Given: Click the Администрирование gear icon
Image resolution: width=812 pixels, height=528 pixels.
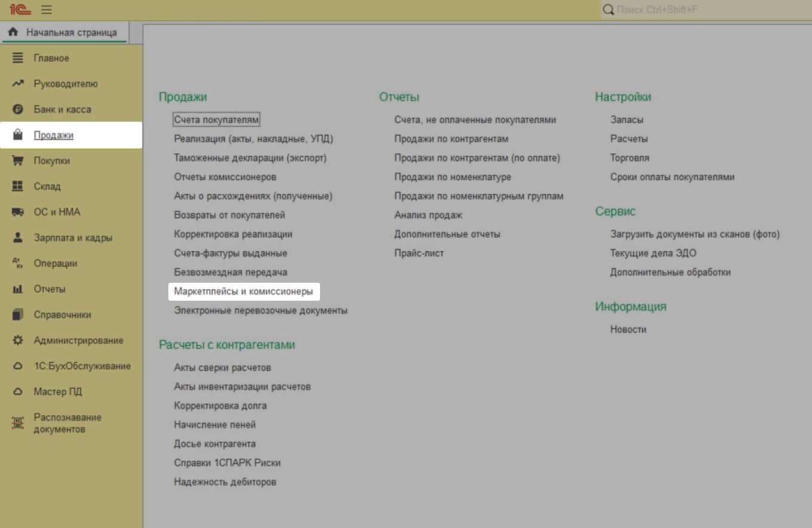Looking at the screenshot, I should (18, 340).
